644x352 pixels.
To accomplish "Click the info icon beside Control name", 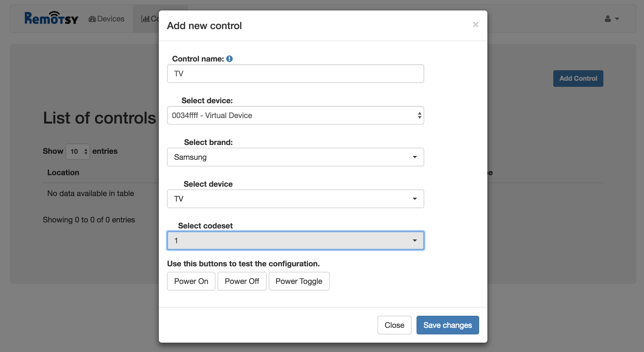I will pyautogui.click(x=229, y=59).
